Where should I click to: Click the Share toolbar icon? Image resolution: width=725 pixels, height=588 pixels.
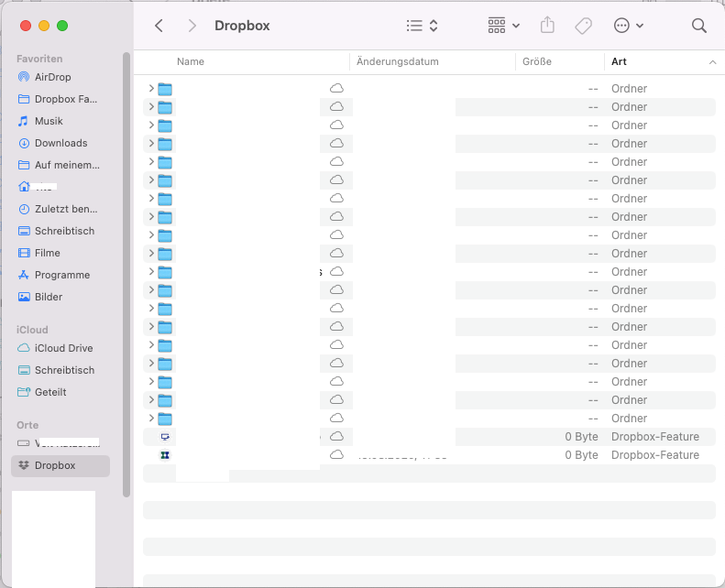point(547,25)
